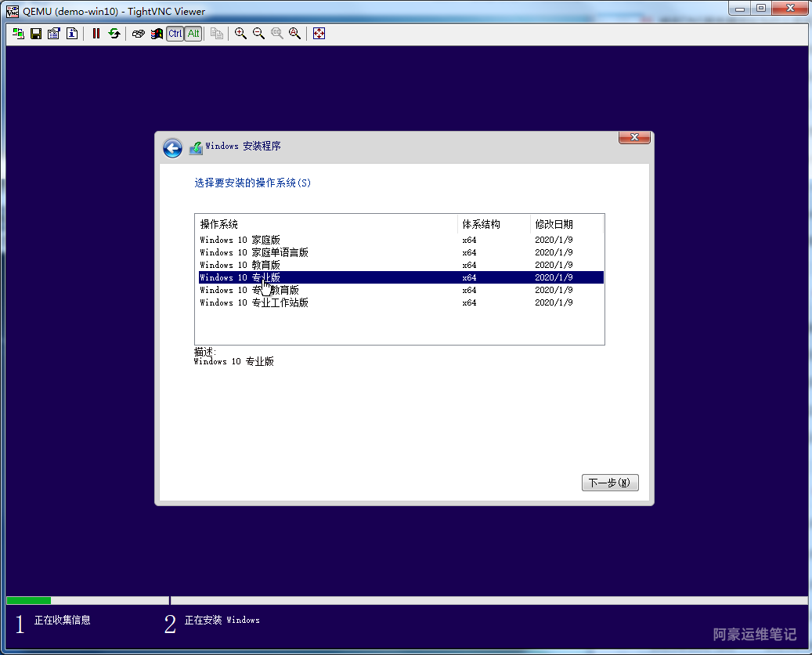Select highlighted Windows 10 专业版 row
The image size is (812, 655).
pyautogui.click(x=402, y=277)
